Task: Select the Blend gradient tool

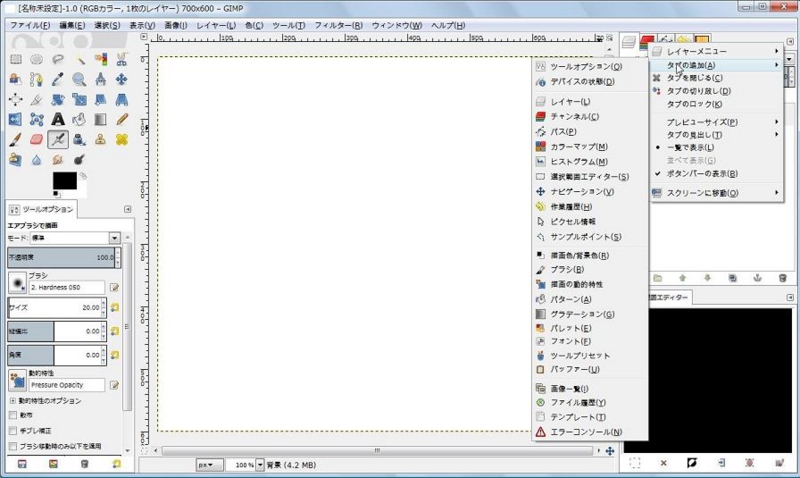Action: coord(101,119)
